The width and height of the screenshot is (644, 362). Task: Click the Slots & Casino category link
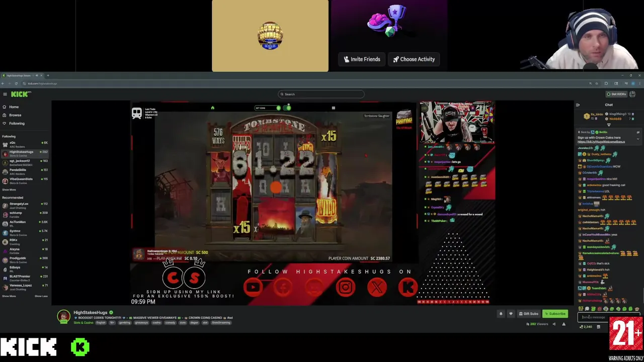(x=83, y=323)
